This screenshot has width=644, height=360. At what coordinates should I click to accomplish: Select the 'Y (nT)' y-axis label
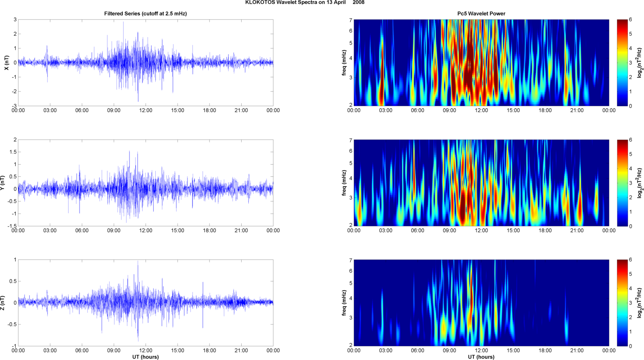click(3, 183)
